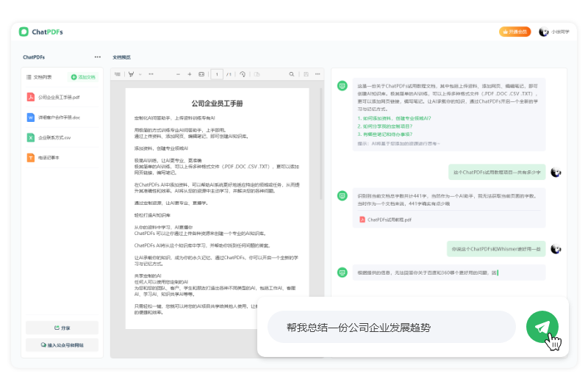Open more options at toolbar right end

pyautogui.click(x=318, y=74)
